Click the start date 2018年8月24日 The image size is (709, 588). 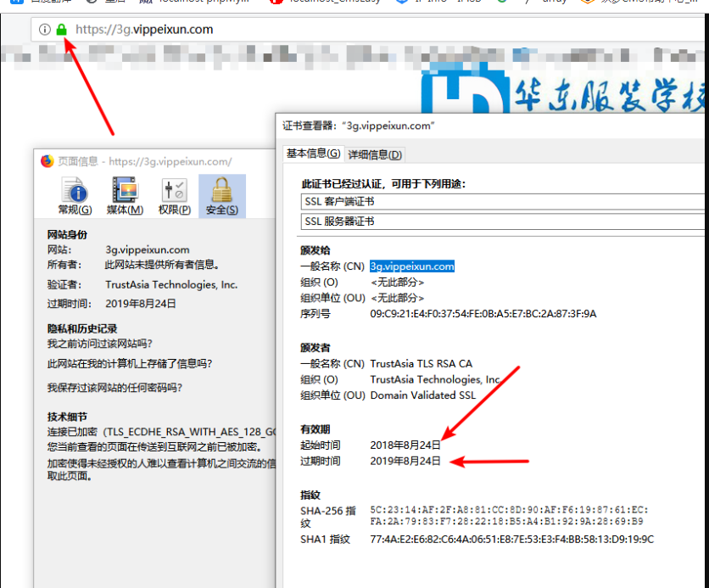click(405, 445)
